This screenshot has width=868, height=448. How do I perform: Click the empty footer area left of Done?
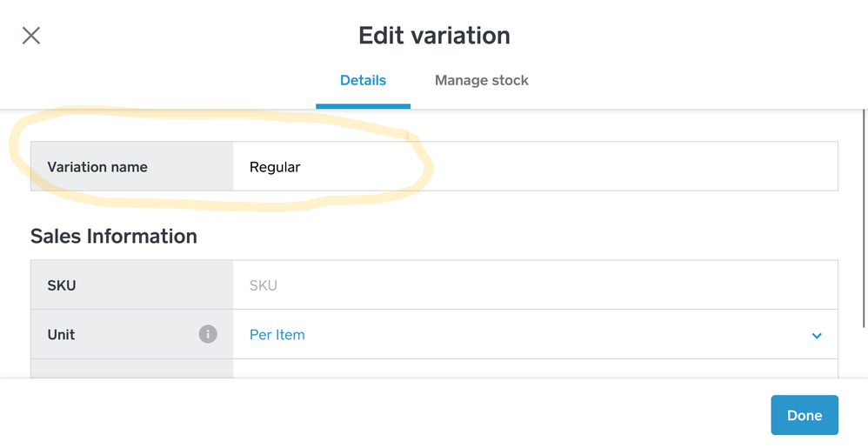click(383, 414)
